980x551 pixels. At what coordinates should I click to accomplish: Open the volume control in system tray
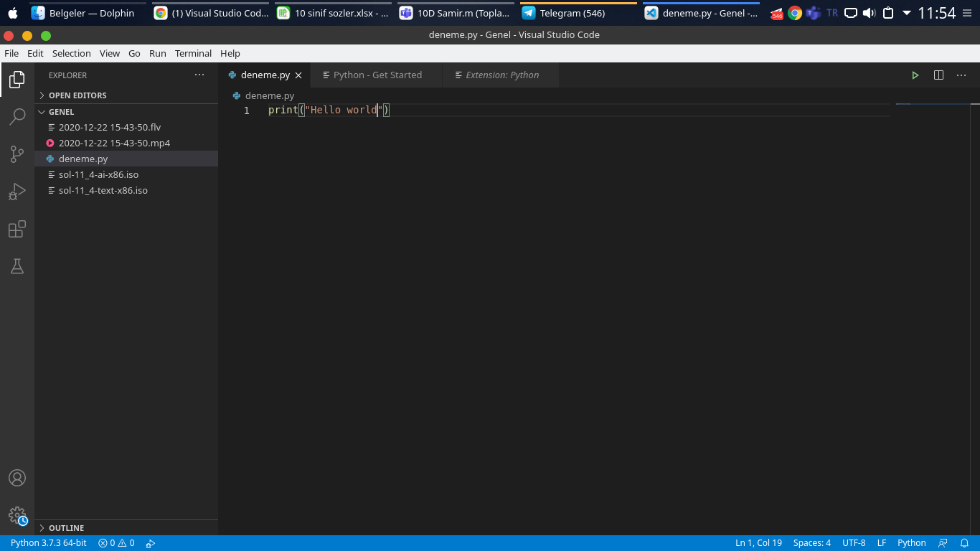870,13
